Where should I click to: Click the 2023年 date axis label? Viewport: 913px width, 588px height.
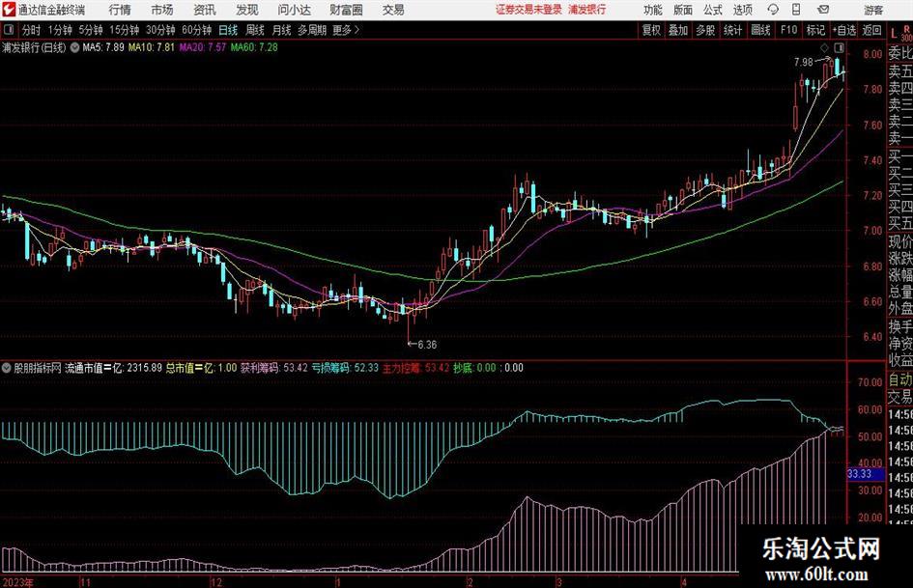point(17,582)
